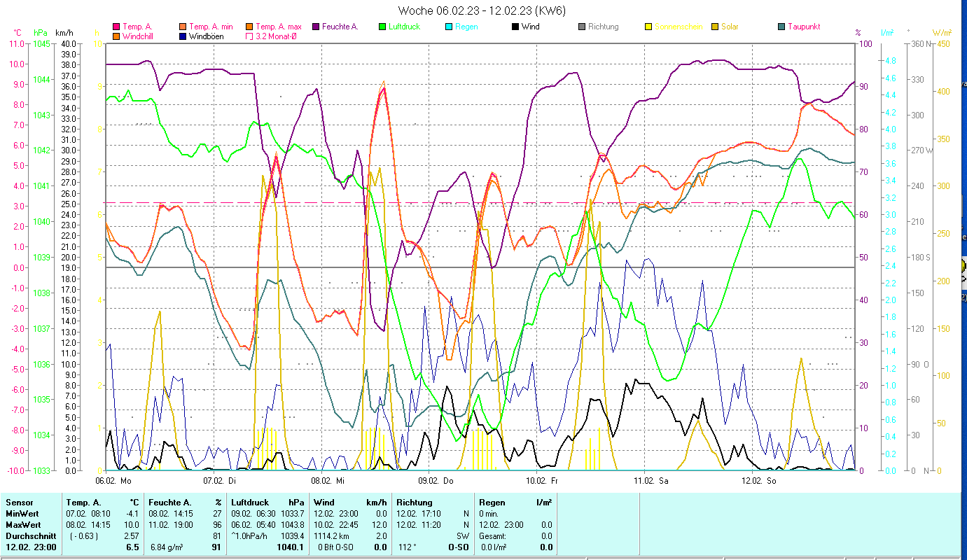The width and height of the screenshot is (967, 560).
Task: Click the "08.02. Mi" date label
Action: (x=328, y=481)
